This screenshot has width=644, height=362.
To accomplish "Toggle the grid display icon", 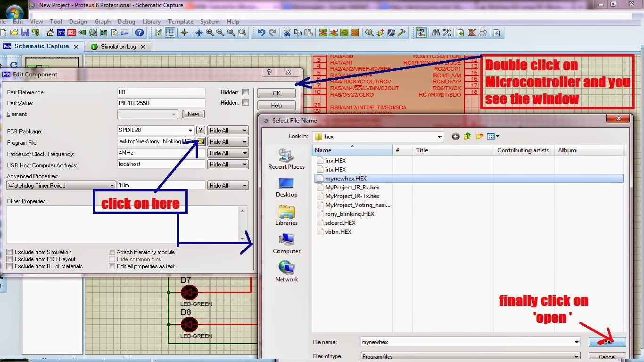I will pos(170,33).
